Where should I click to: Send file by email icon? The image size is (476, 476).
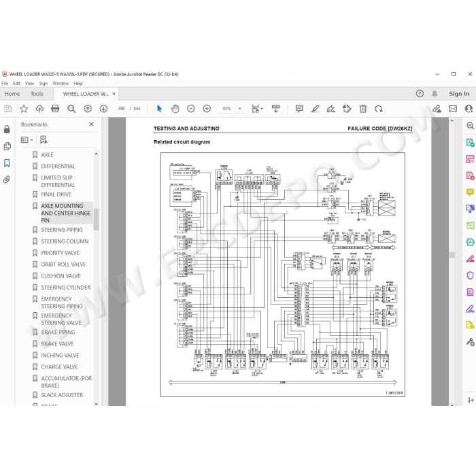tap(453, 108)
